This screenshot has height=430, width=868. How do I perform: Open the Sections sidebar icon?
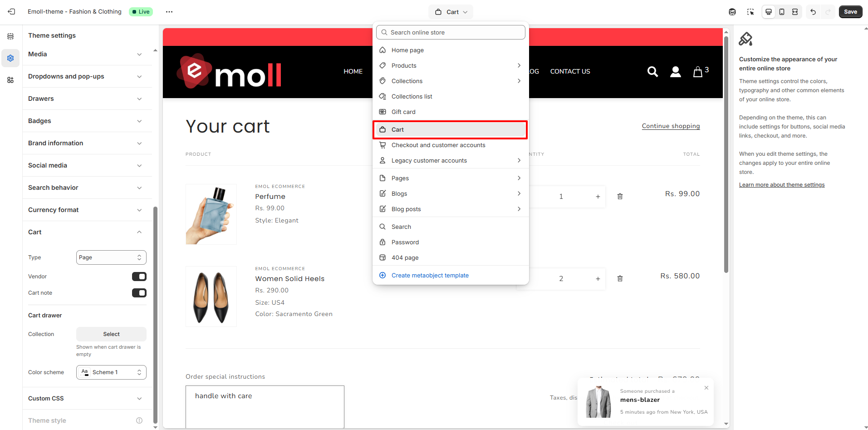coord(10,36)
